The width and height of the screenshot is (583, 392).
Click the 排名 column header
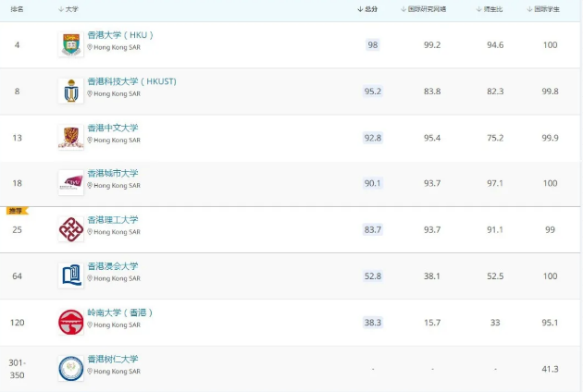17,9
